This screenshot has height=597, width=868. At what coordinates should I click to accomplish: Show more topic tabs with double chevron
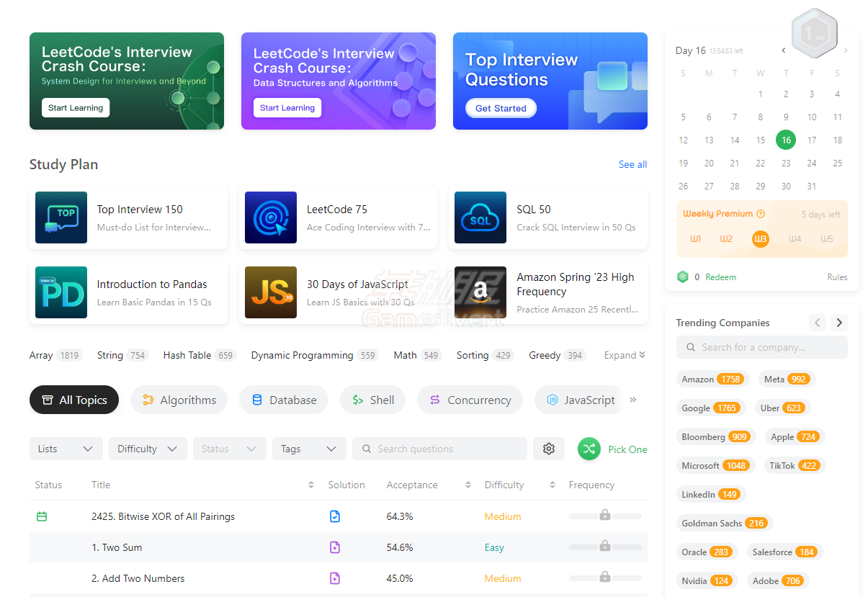[633, 400]
